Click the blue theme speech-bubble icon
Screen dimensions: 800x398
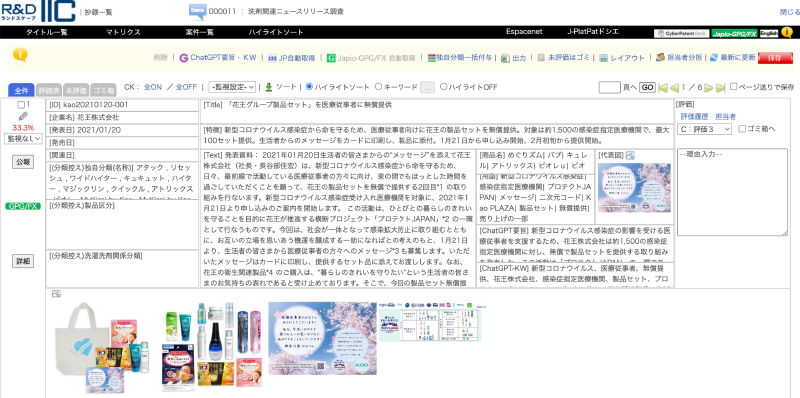pos(197,12)
